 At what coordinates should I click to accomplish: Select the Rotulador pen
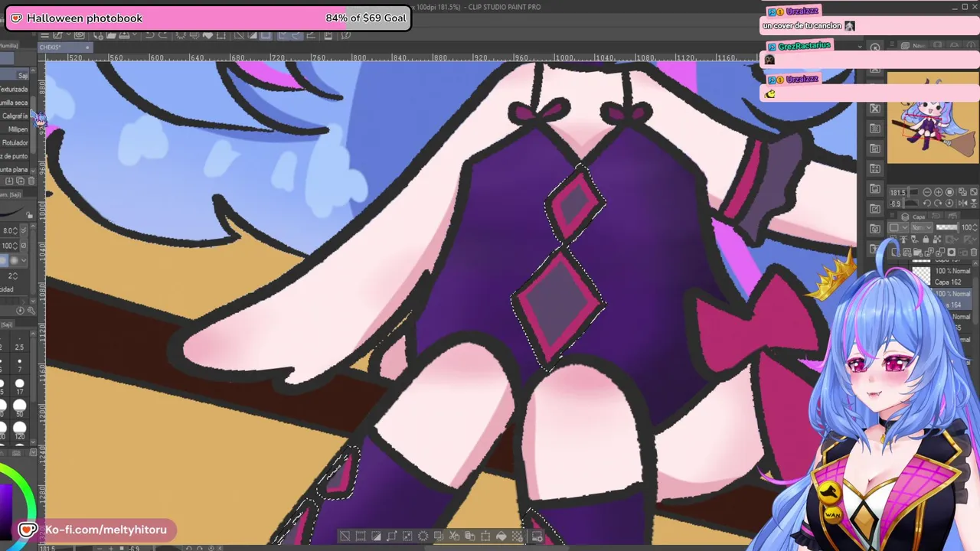(x=15, y=142)
